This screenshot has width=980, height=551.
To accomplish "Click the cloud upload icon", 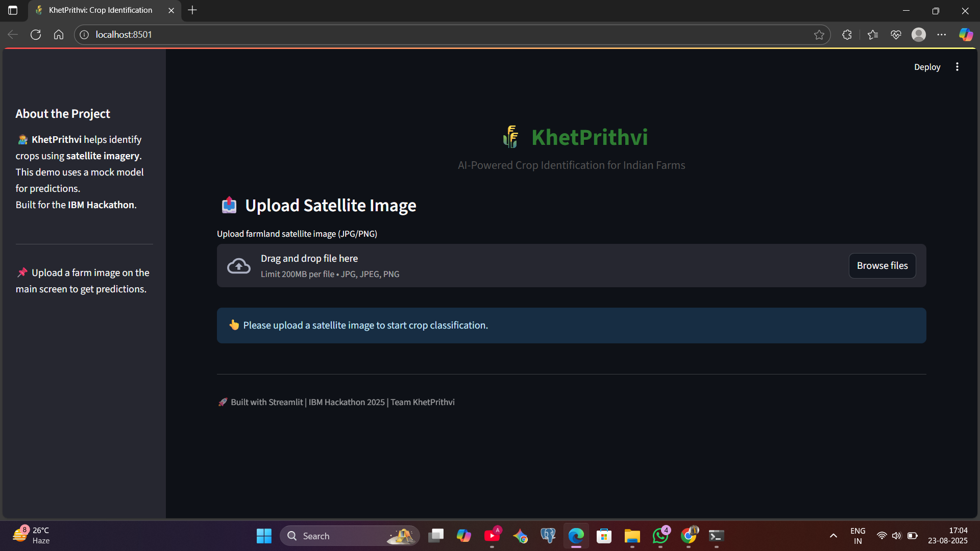I will click(238, 266).
